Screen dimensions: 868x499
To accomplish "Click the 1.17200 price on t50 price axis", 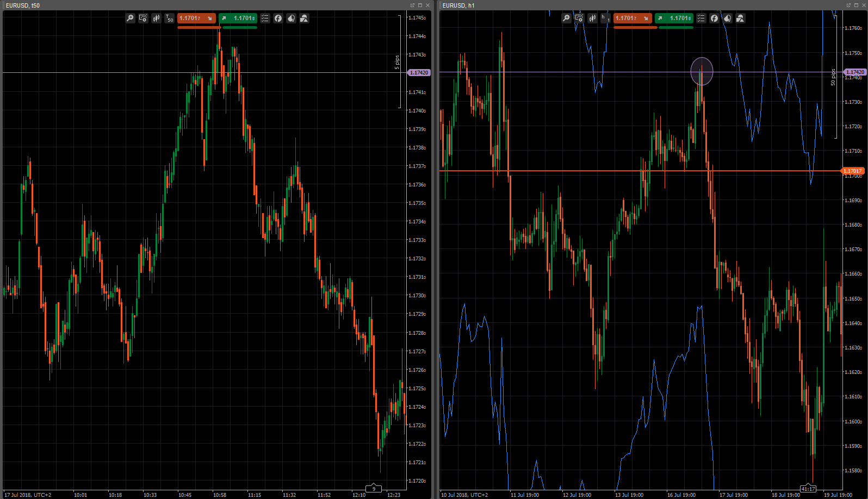I will click(x=417, y=481).
